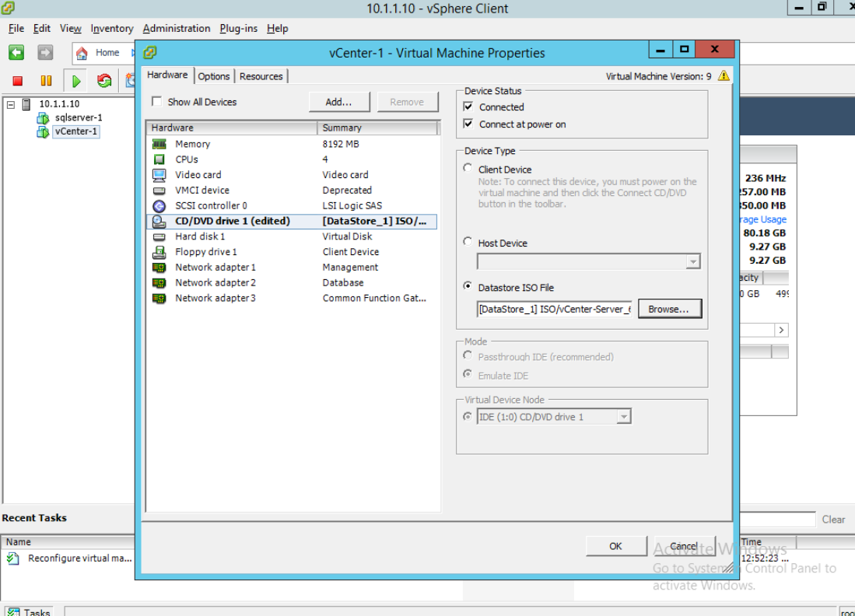Viewport: 855px width, 616px height.
Task: Click the Tasks button in status bar
Action: [30, 611]
